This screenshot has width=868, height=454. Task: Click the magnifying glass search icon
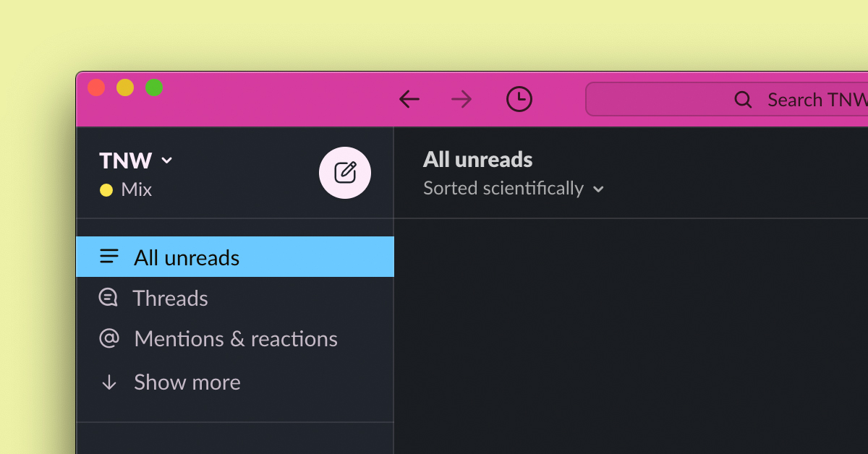click(x=743, y=100)
